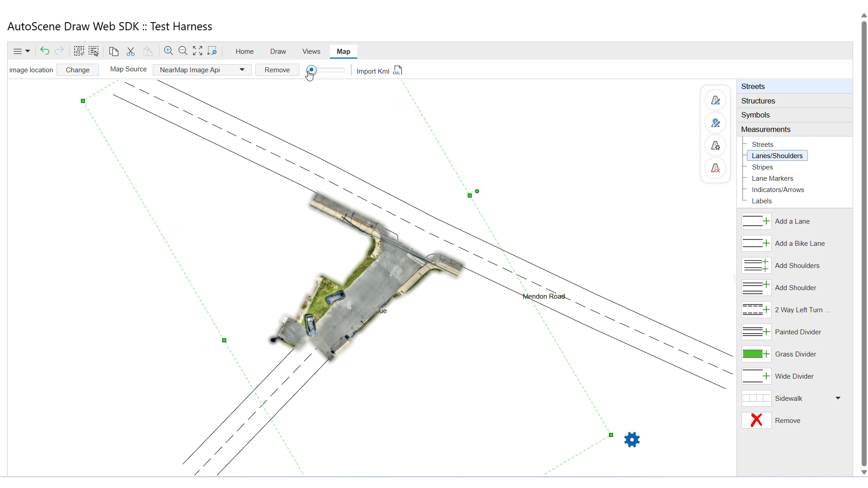Click the Change image location button
Viewport: 868px width, 488px height.
pyautogui.click(x=78, y=70)
